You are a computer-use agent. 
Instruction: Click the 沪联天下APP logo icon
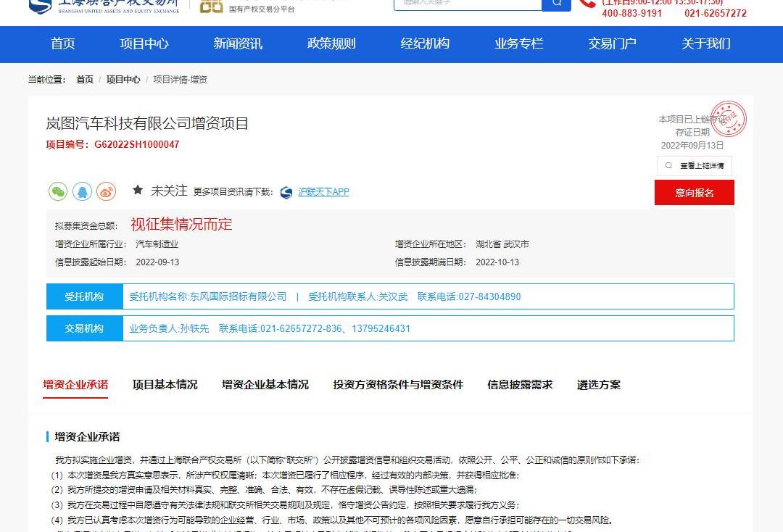286,192
